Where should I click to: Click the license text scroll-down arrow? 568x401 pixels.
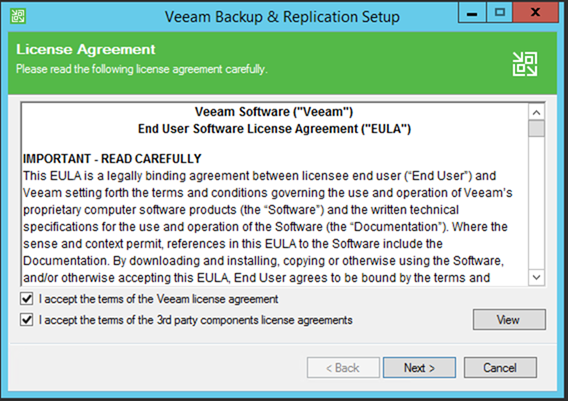pos(536,277)
